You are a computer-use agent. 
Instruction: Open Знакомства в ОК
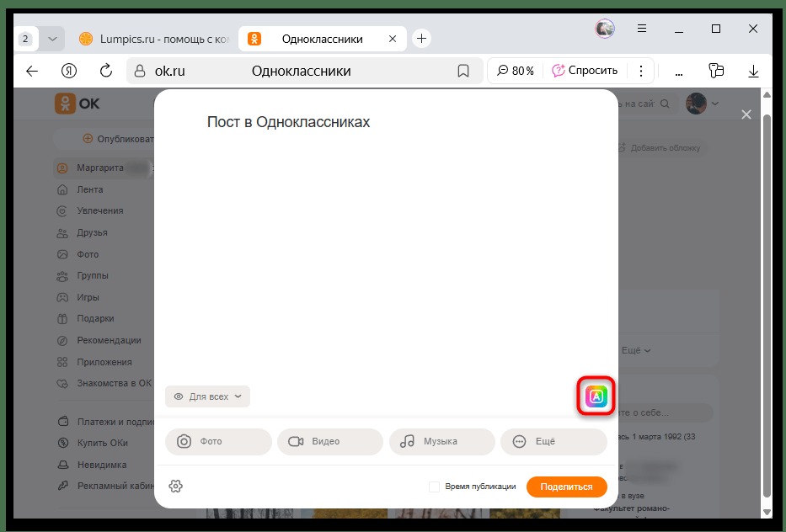tap(114, 383)
